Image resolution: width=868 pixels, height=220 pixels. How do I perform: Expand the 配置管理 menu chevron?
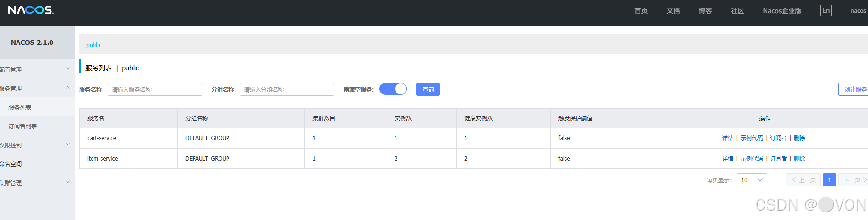68,69
